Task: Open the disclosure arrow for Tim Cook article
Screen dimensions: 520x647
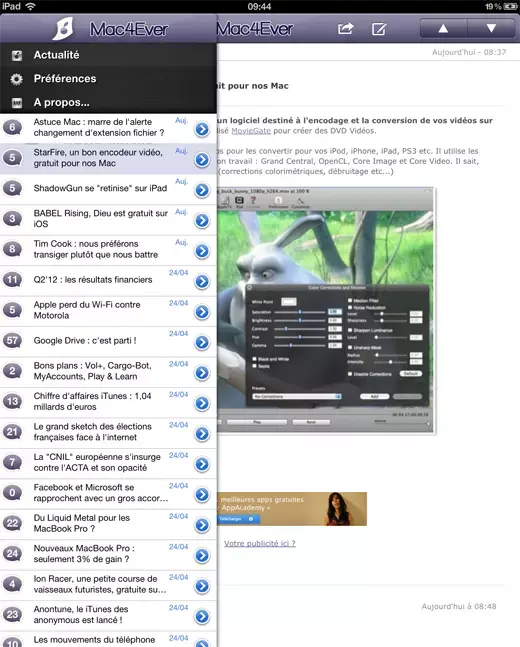Action: click(x=202, y=251)
